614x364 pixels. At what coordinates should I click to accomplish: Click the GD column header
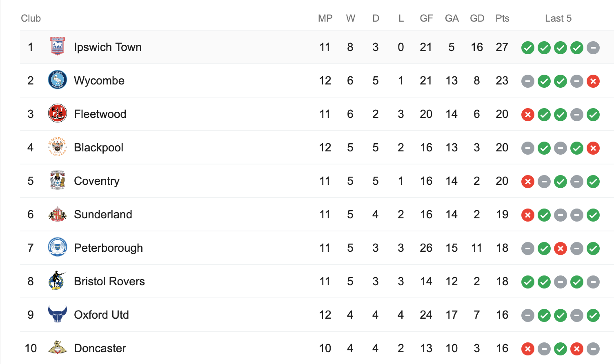click(477, 18)
